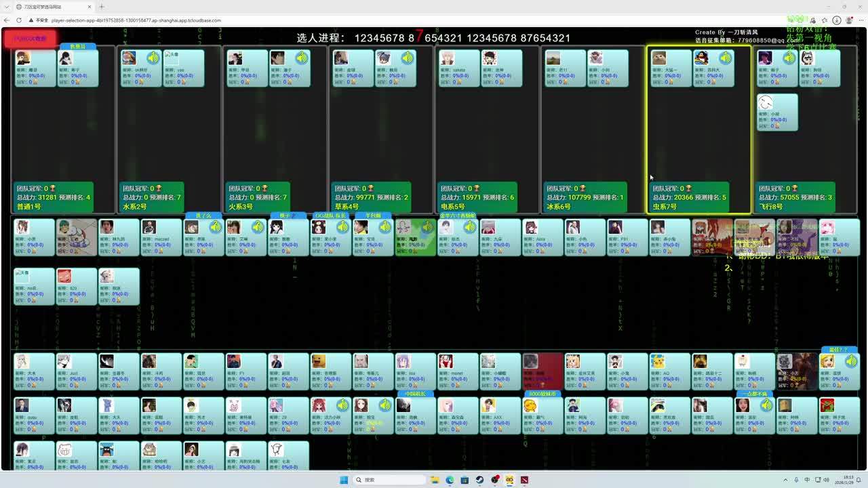
Task: Play voice clip in 水系2号 team panel
Action: (x=153, y=58)
